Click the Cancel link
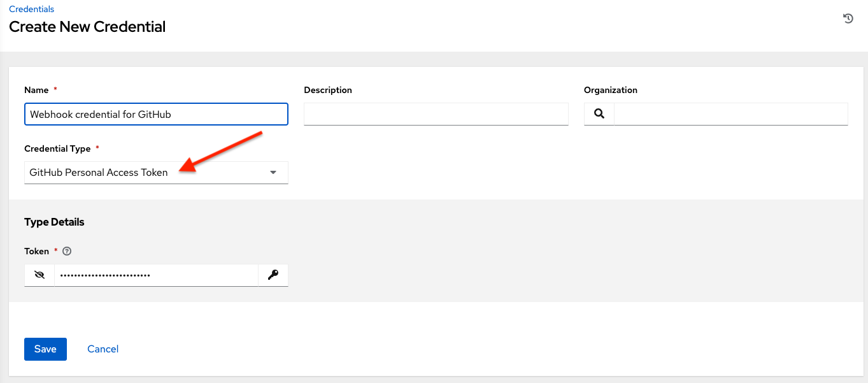868x383 pixels. point(103,349)
